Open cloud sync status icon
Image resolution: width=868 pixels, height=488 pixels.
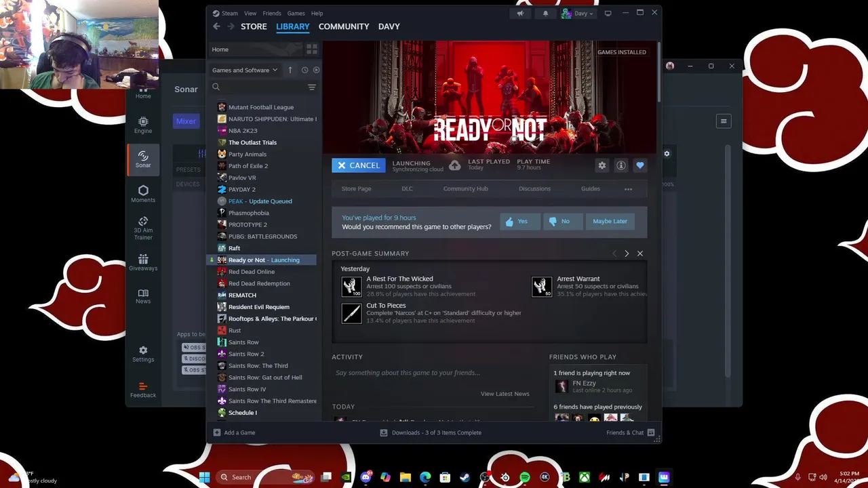[x=455, y=165]
